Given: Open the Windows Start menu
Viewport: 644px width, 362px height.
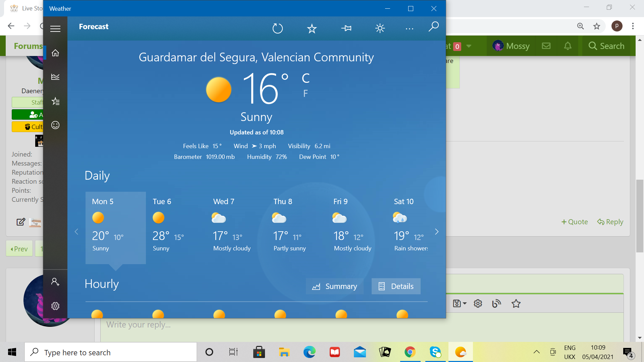Looking at the screenshot, I should point(12,352).
